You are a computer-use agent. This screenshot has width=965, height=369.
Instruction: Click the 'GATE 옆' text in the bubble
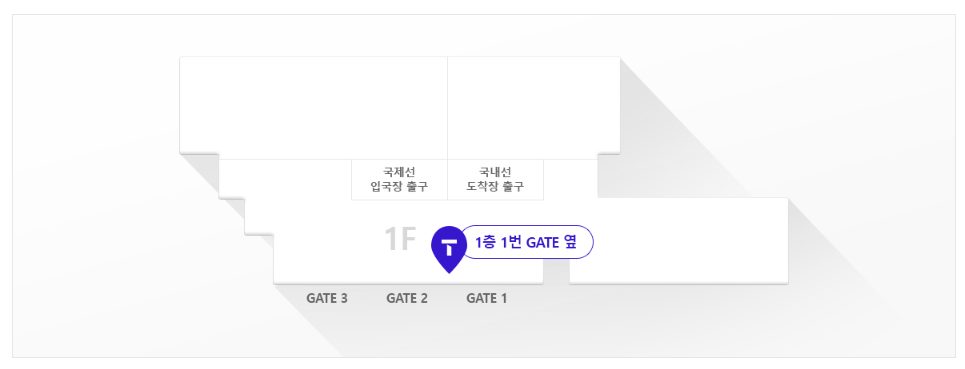pyautogui.click(x=551, y=242)
